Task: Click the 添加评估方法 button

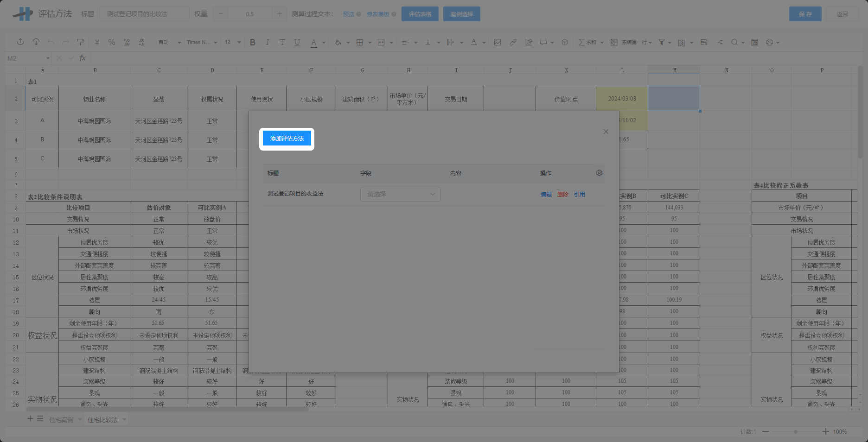Action: [x=287, y=139]
